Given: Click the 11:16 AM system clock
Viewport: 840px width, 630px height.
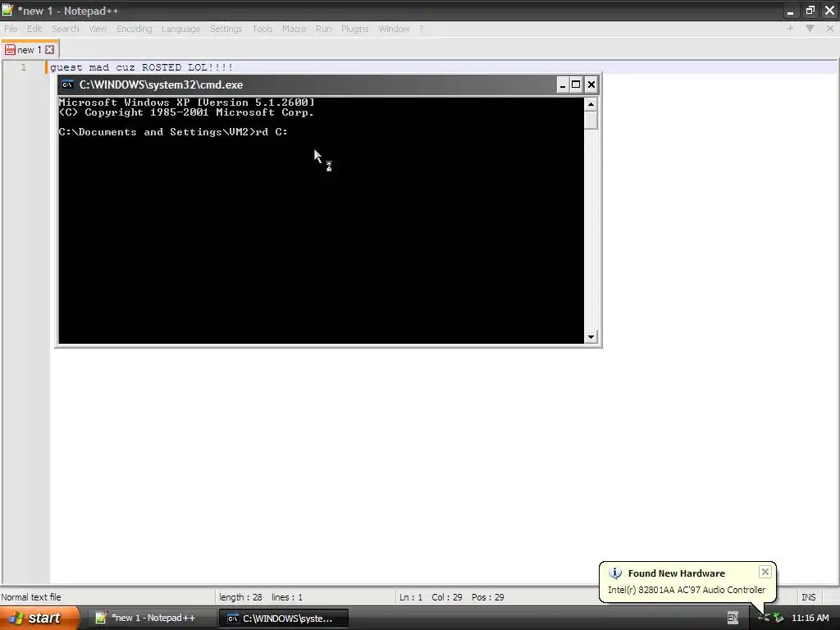Looking at the screenshot, I should point(810,618).
